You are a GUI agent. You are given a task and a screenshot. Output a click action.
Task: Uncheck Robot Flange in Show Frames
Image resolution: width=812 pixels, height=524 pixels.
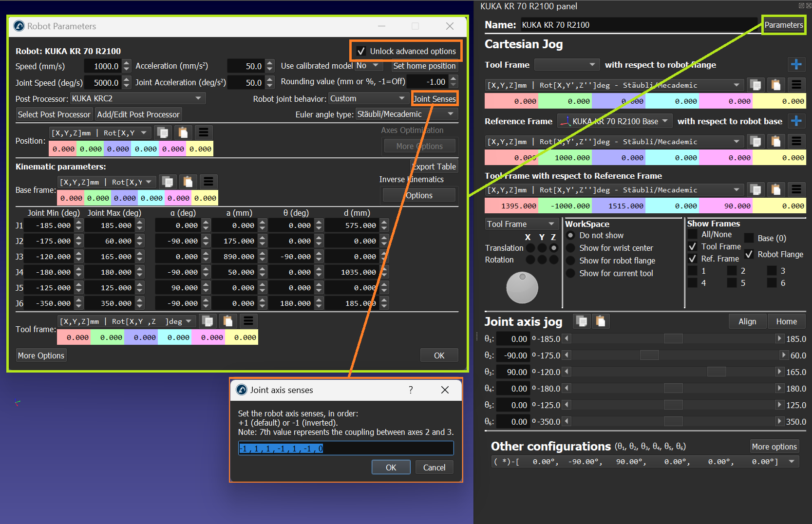[x=749, y=254]
